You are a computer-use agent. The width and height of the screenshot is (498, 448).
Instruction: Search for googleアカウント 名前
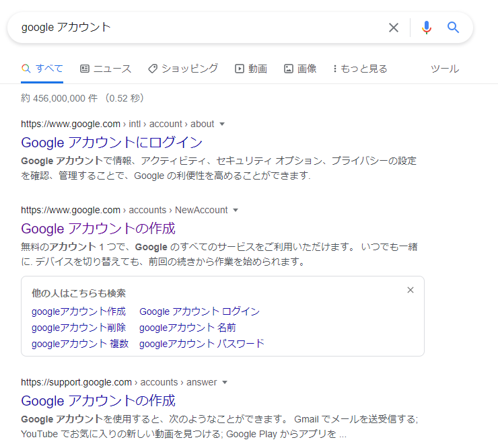tap(187, 328)
